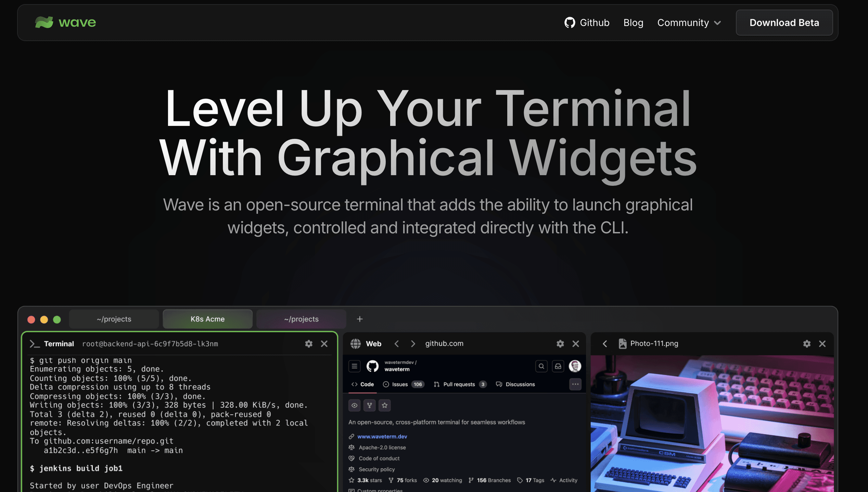Viewport: 868px width, 492px height.
Task: Click the wavetermdev owner link
Action: coord(399,362)
